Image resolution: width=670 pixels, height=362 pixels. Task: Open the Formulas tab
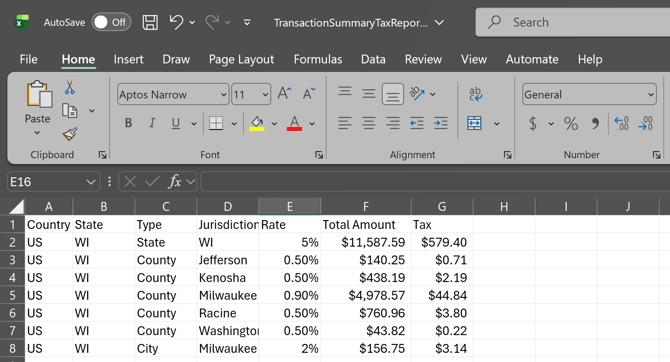(318, 59)
